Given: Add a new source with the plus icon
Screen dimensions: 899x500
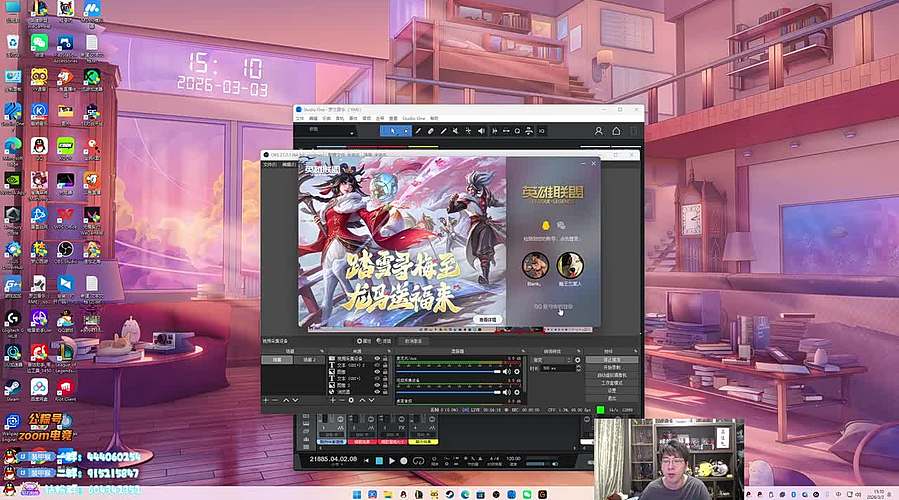Looking at the screenshot, I should point(333,400).
